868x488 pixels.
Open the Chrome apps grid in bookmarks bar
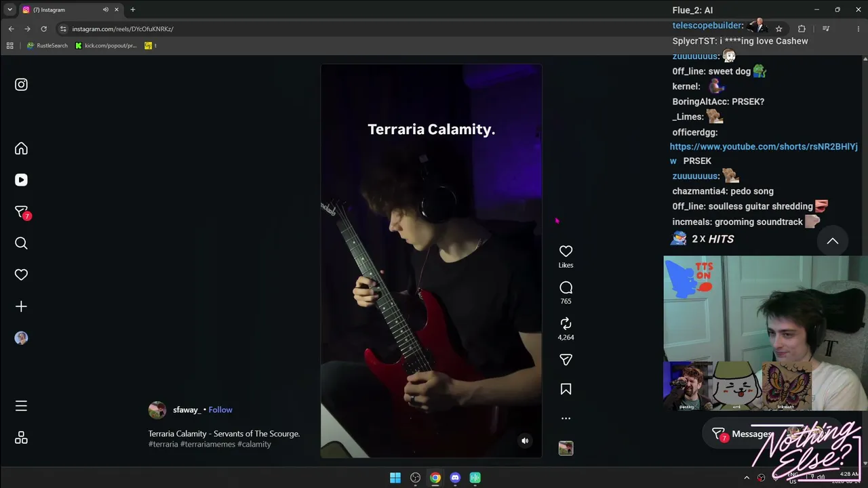[9, 45]
